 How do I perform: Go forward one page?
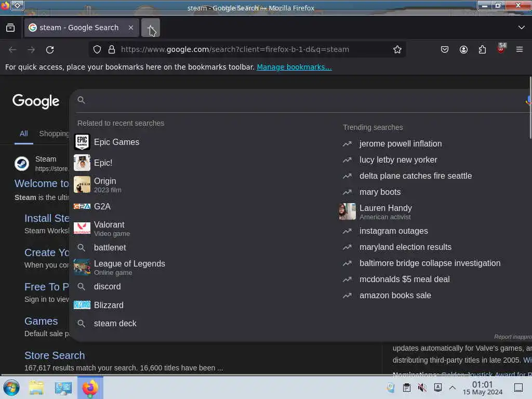(31, 49)
